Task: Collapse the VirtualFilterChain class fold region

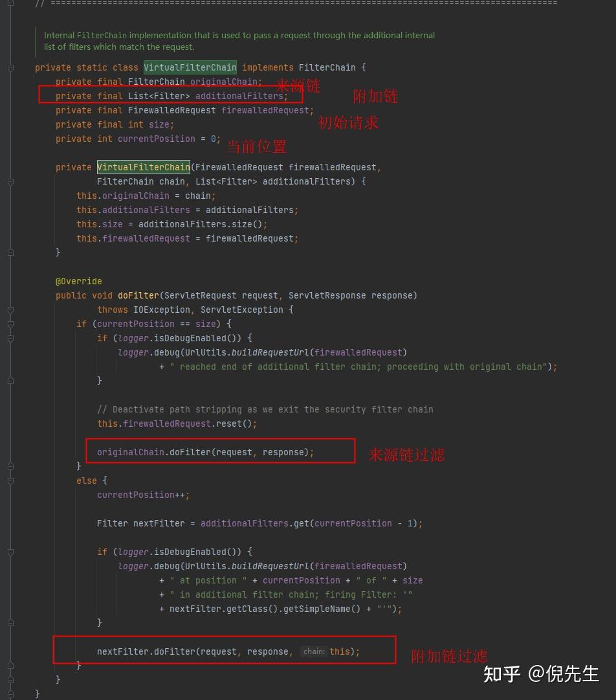Action: (10, 67)
